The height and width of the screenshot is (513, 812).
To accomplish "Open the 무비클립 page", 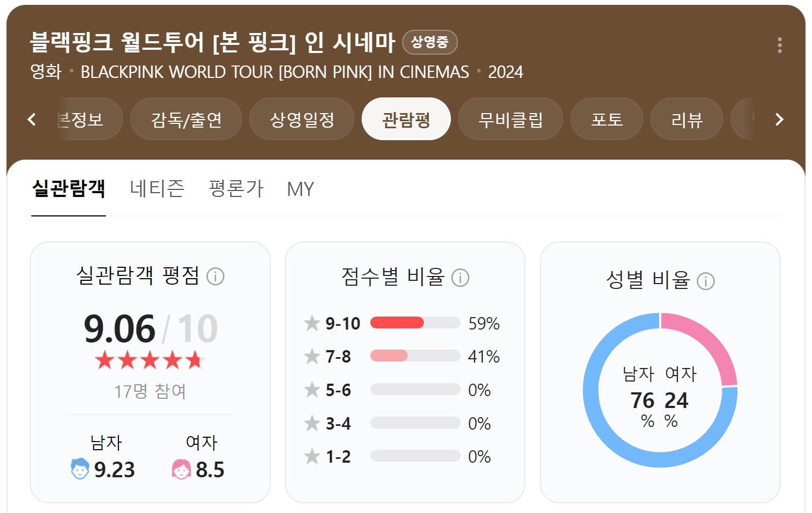I will point(510,119).
